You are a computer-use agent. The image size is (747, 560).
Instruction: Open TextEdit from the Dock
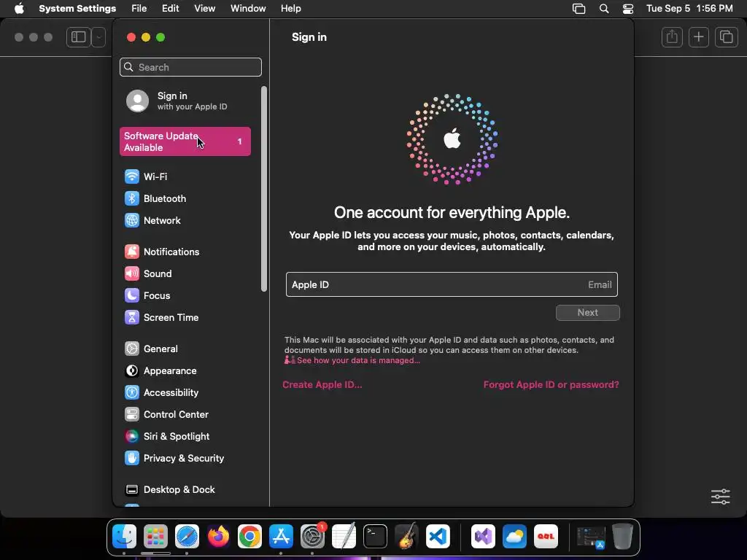click(344, 537)
